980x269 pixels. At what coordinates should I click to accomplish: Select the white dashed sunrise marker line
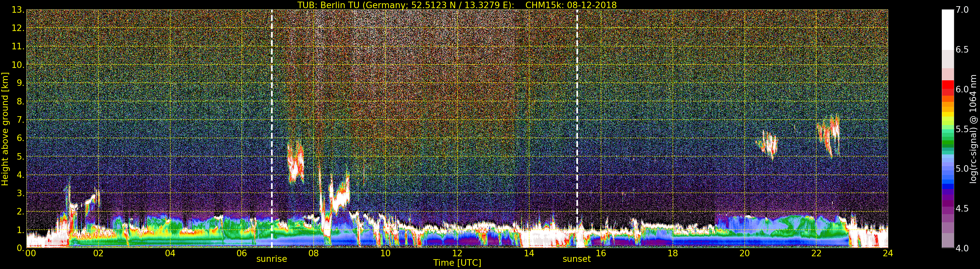[272, 129]
